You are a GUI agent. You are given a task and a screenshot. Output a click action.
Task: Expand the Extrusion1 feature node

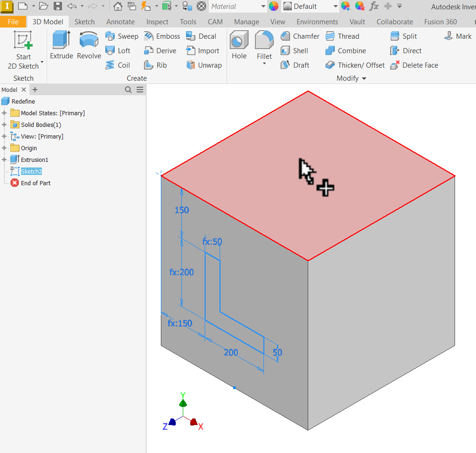5,160
